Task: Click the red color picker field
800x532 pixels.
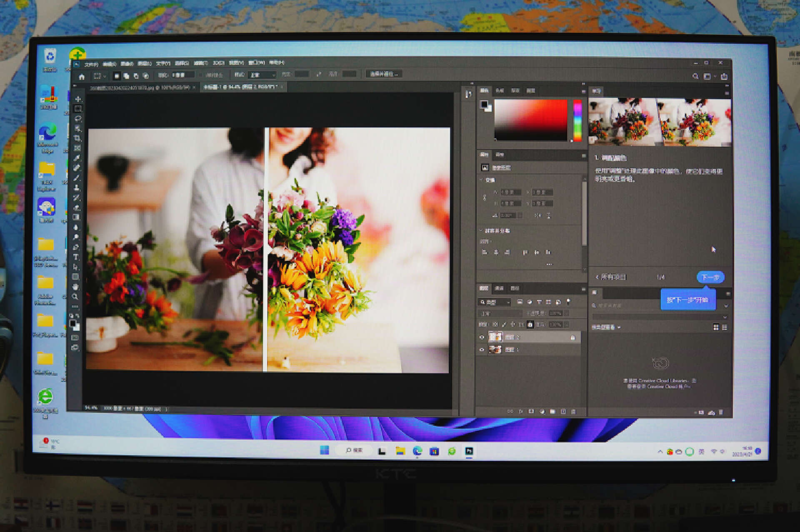Action: pyautogui.click(x=530, y=120)
